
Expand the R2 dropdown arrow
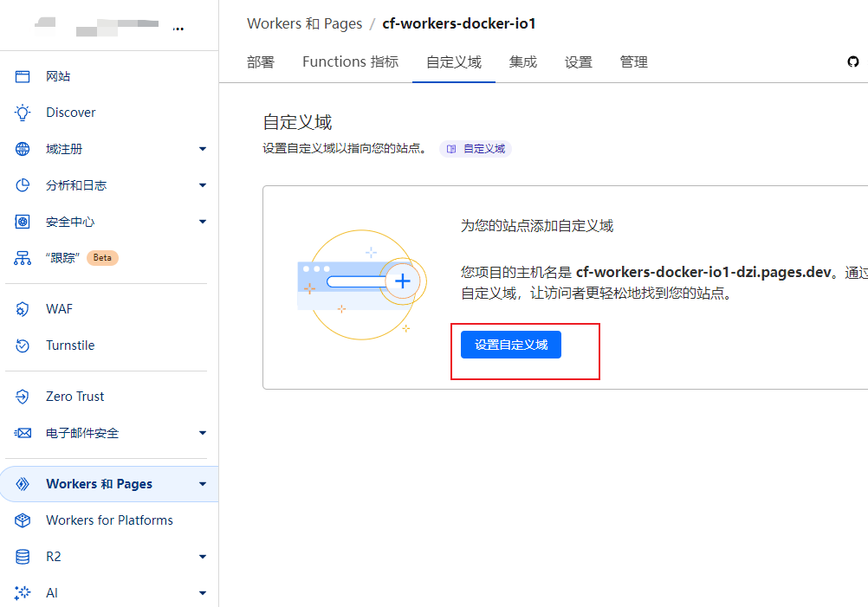coord(203,557)
